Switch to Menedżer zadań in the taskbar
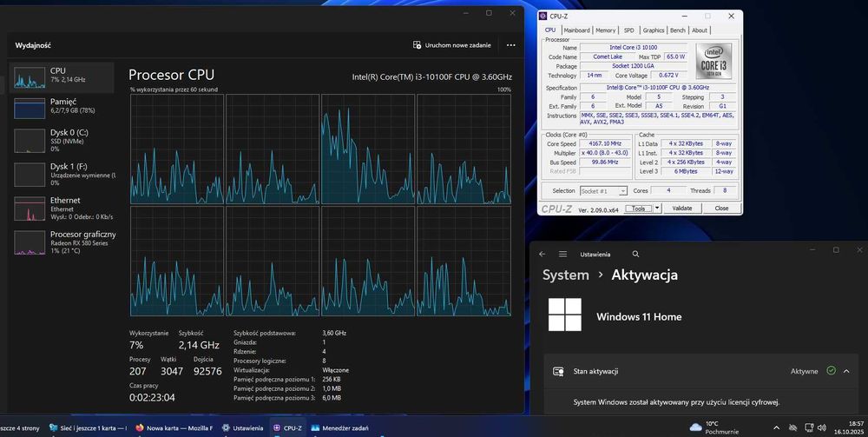The height and width of the screenshot is (437, 868). click(x=339, y=427)
